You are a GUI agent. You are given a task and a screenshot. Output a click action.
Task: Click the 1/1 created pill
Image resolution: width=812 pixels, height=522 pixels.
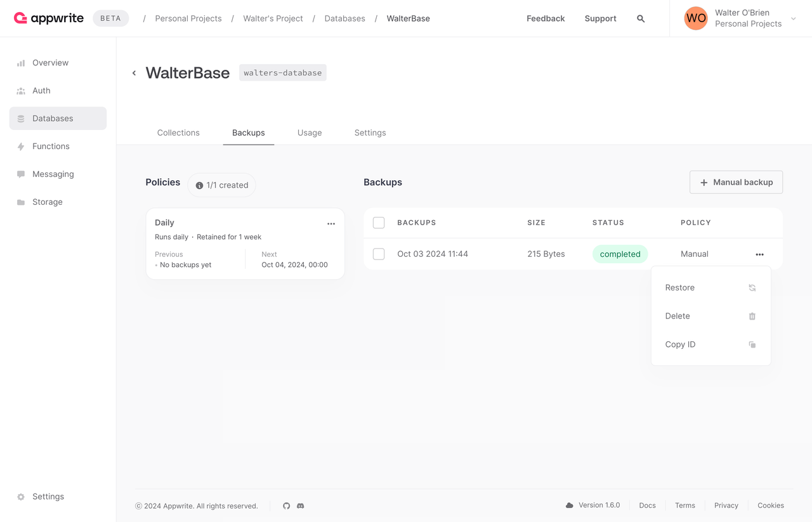point(221,185)
